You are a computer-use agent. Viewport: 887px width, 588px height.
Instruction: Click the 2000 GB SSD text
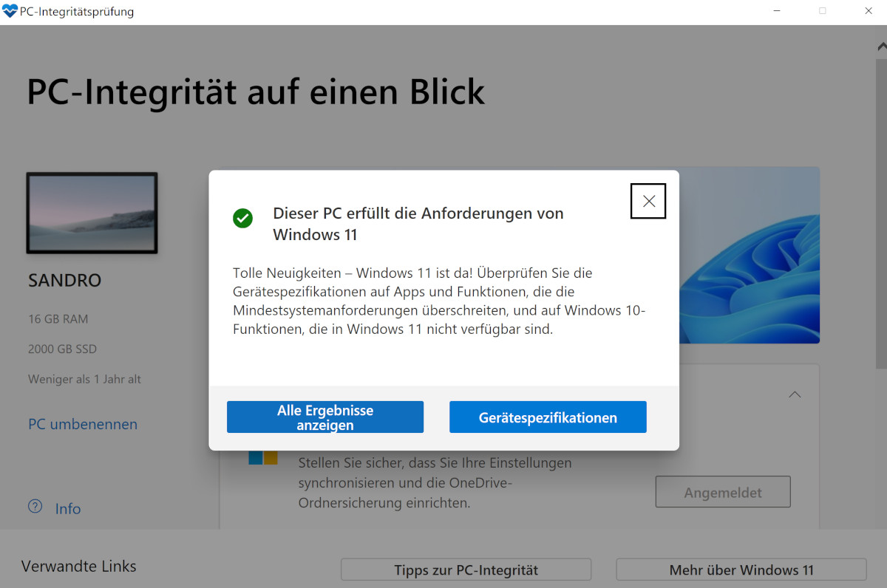tap(62, 349)
